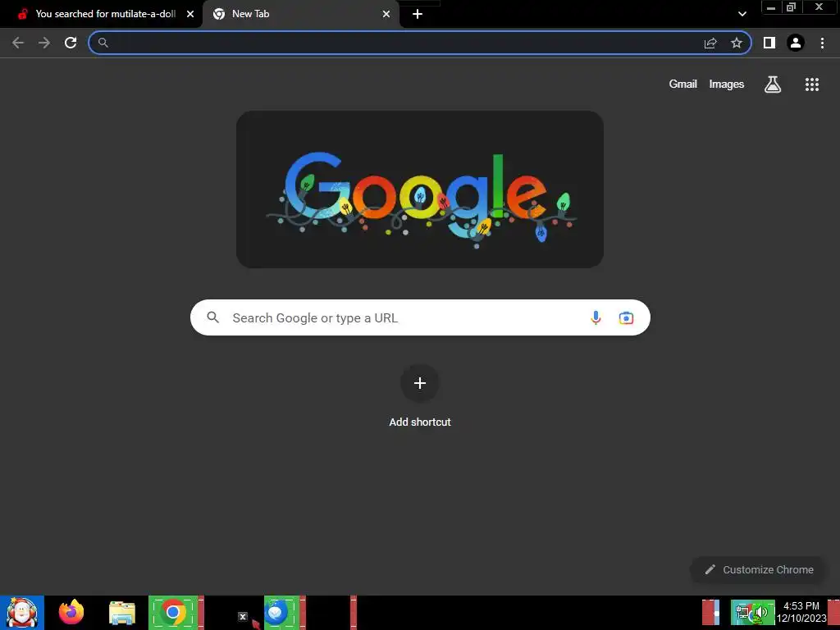The image size is (840, 630).
Task: Open Chrome's three-dot menu
Action: click(822, 43)
